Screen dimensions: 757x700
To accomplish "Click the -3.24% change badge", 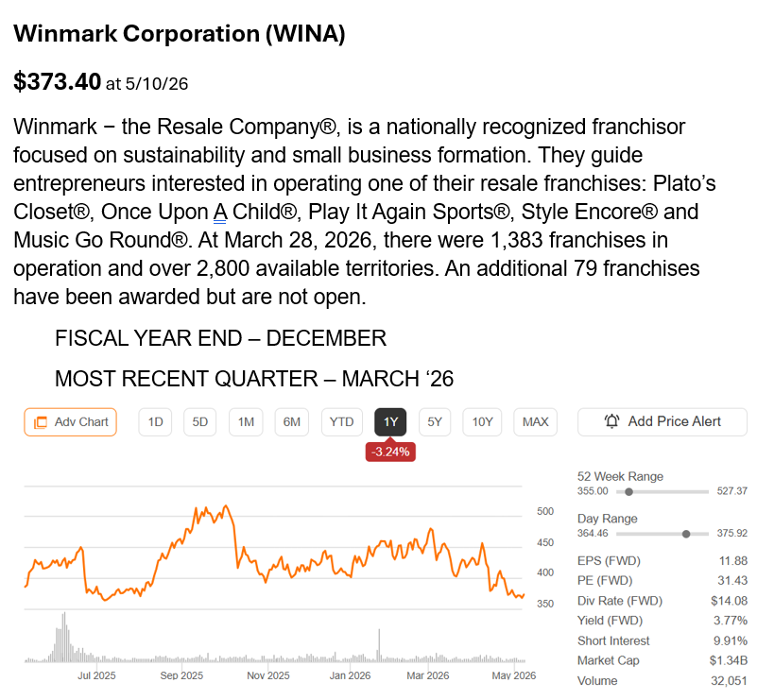I will 390,452.
